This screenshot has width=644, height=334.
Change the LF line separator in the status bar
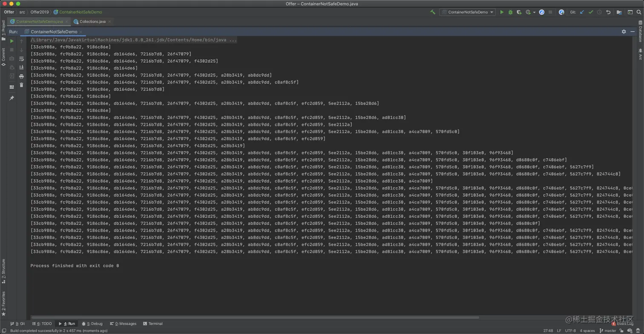559,331
